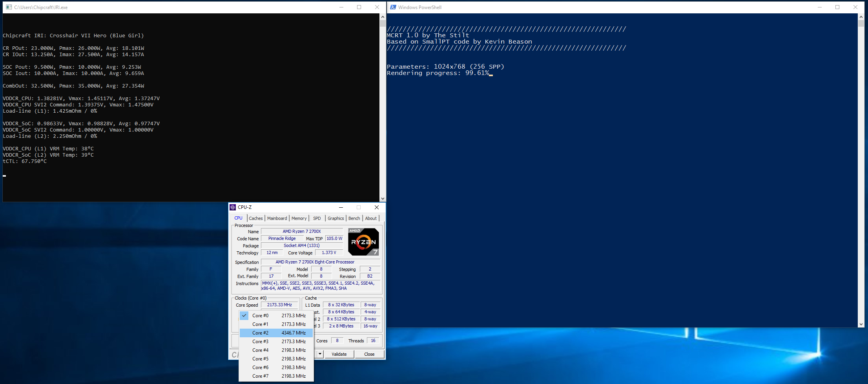Select Core #7 from the core menu
The image size is (868, 384).
pos(276,376)
